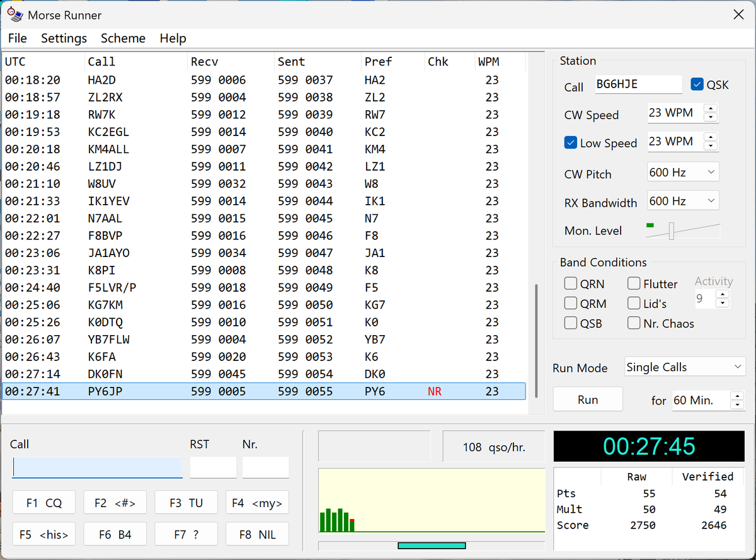Enable QRM band condition
Image resolution: width=756 pixels, height=560 pixels.
pyautogui.click(x=571, y=303)
